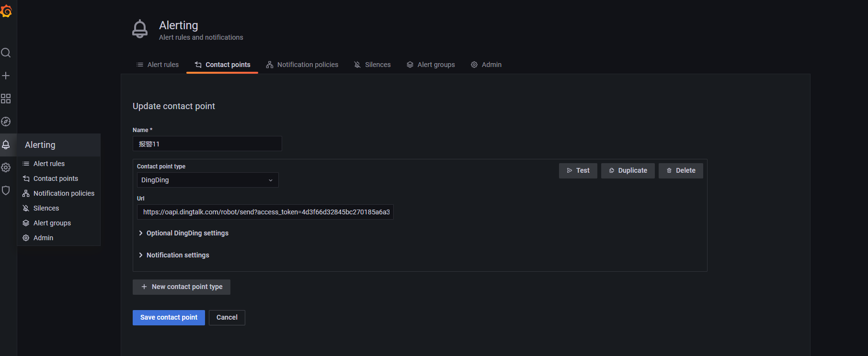Image resolution: width=868 pixels, height=356 pixels.
Task: Expand Optional DingDing settings
Action: pos(183,233)
